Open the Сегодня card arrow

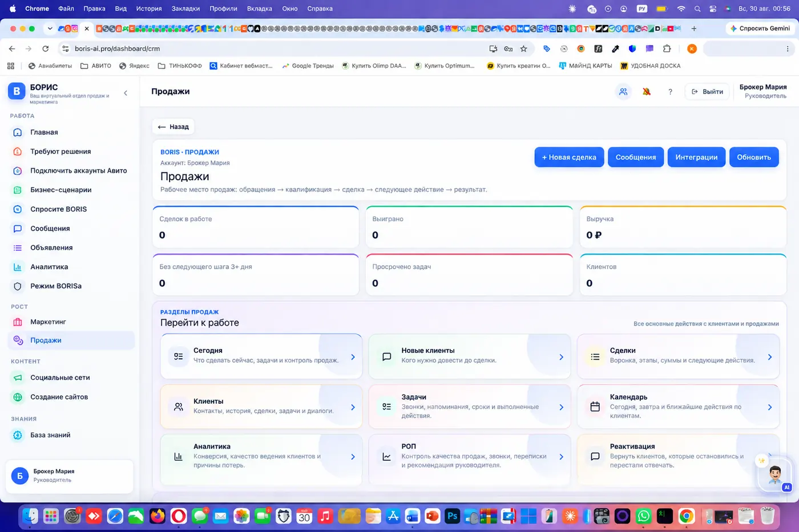[x=353, y=357]
